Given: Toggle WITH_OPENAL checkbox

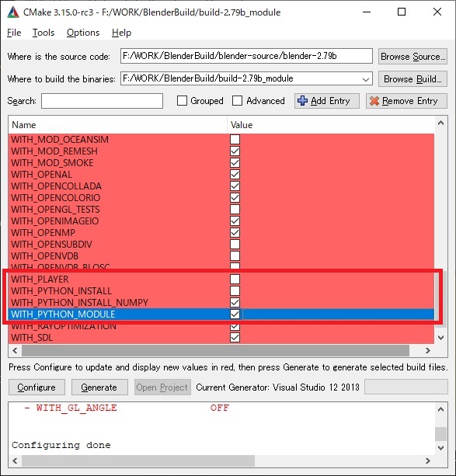Looking at the screenshot, I should pyautogui.click(x=235, y=175).
